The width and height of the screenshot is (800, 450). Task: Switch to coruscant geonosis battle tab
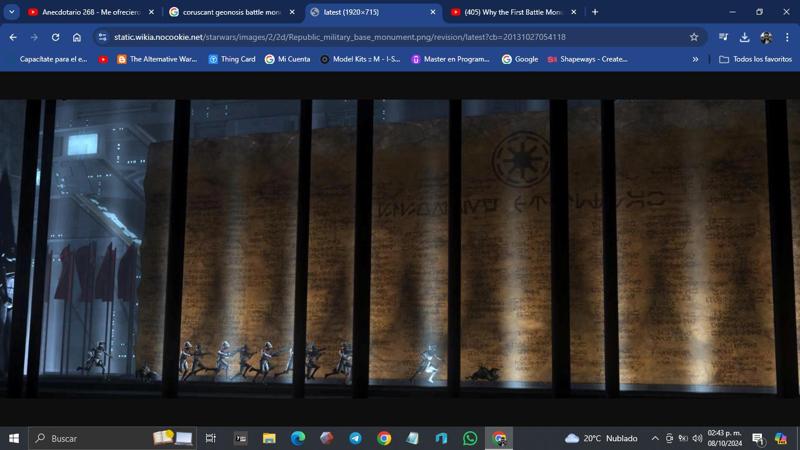[x=232, y=12]
